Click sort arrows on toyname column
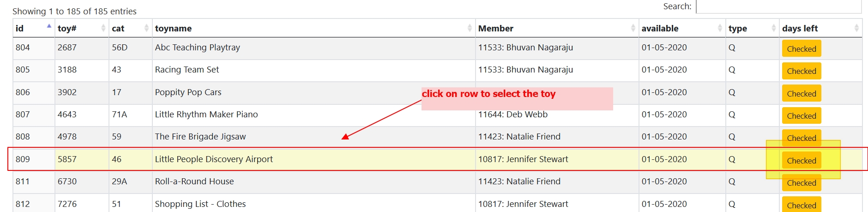The height and width of the screenshot is (212, 868). point(470,29)
